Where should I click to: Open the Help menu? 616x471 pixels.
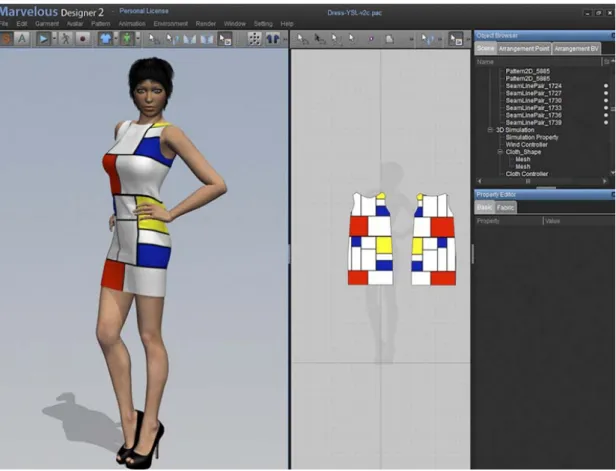(287, 24)
